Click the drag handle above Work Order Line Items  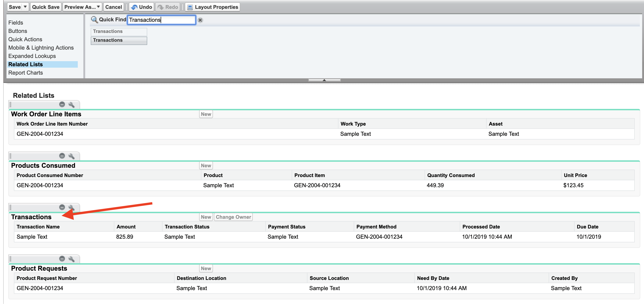point(10,104)
